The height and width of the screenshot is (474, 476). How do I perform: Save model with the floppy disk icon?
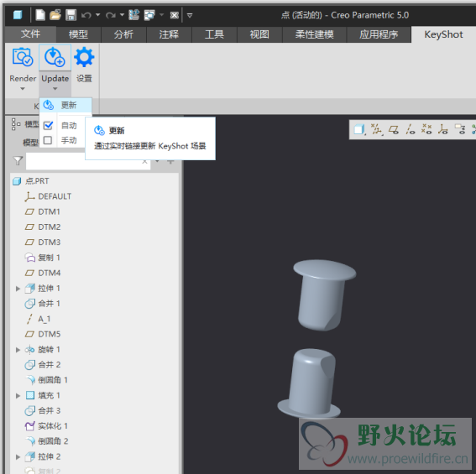click(x=71, y=15)
